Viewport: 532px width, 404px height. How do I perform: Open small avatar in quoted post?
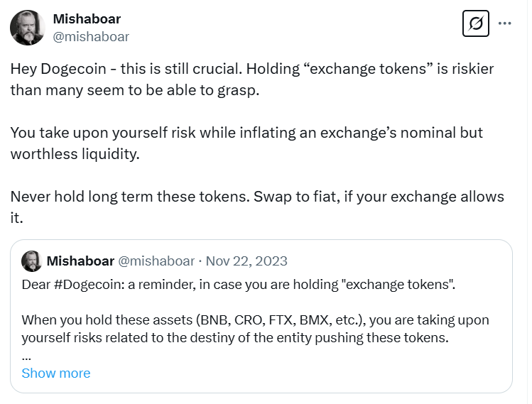(x=31, y=261)
